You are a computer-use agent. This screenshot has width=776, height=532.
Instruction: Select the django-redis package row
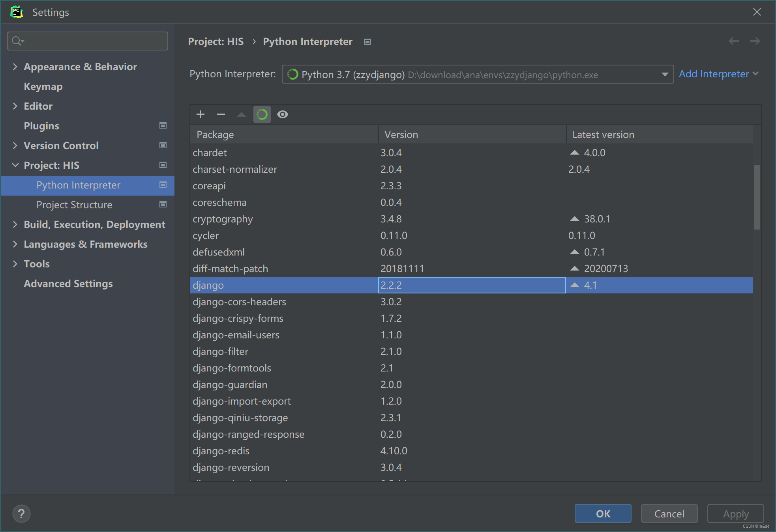click(x=472, y=451)
